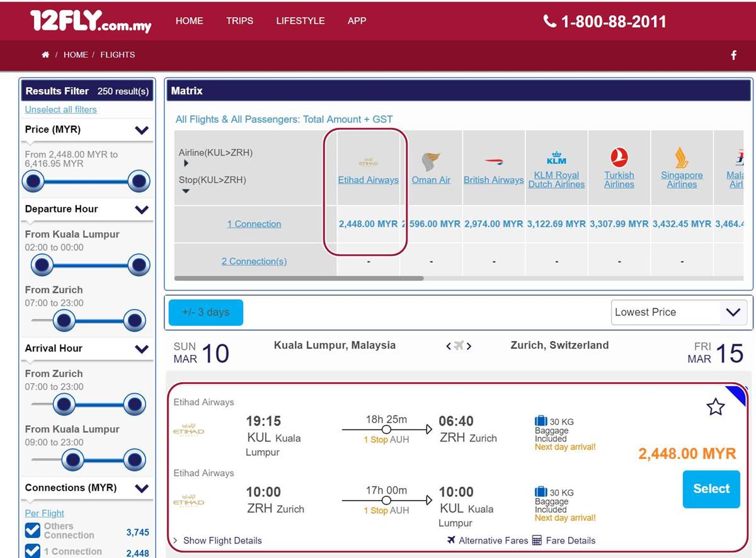This screenshot has height=558, width=756.
Task: Filter by the 2 Connection(s) matrix row link
Action: (x=254, y=261)
